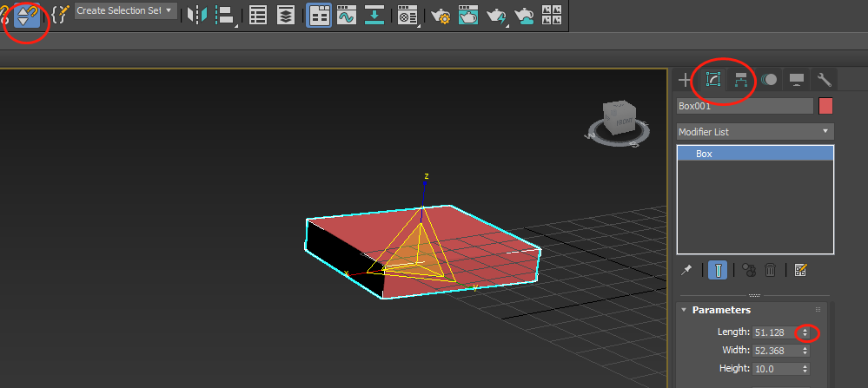Screen dimensions: 868x388
Task: Switch to the Utilities panel tab
Action: pos(825,80)
